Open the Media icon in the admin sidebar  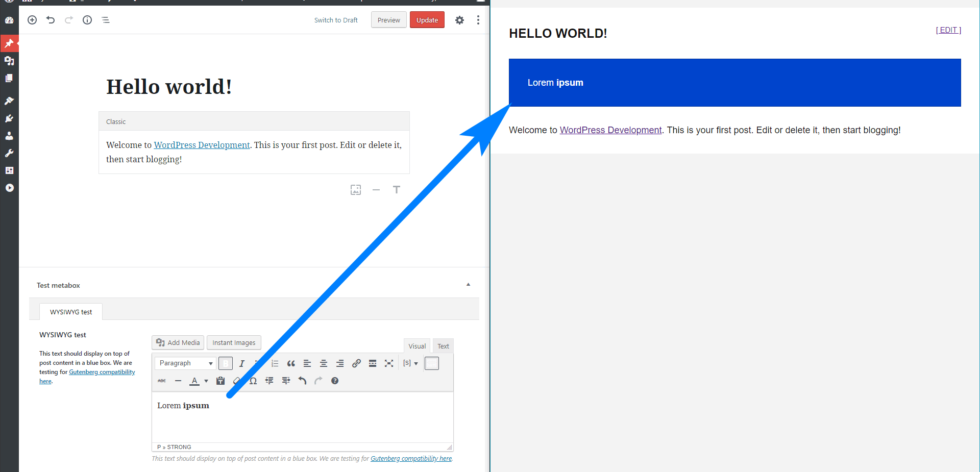(x=9, y=61)
